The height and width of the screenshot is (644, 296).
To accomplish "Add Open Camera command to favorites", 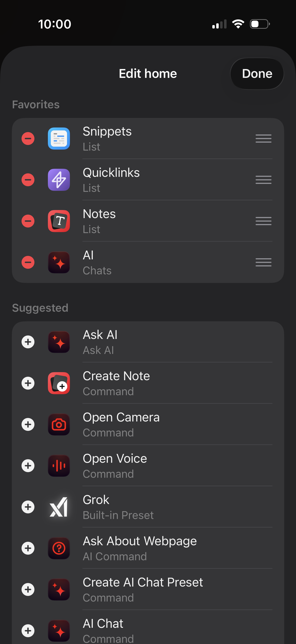I will 28,424.
